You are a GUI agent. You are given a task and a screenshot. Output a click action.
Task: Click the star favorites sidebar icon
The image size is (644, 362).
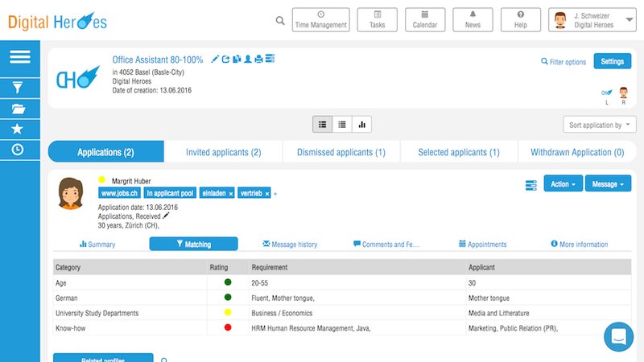click(18, 129)
